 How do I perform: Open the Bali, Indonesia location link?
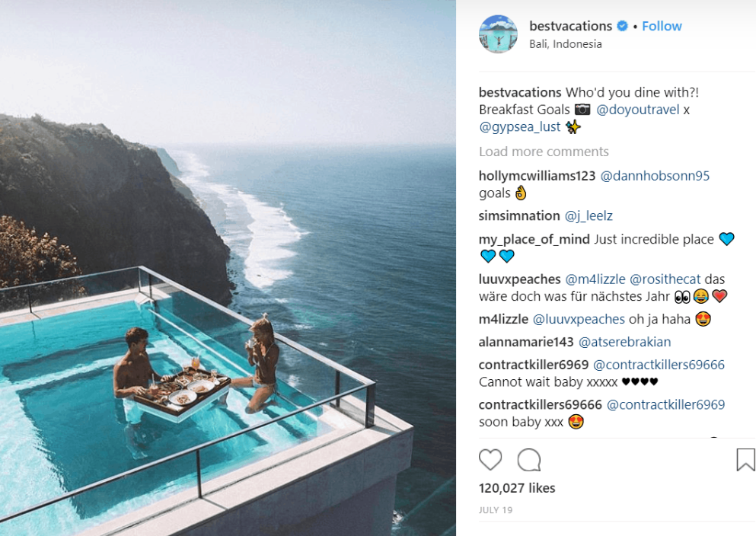566,44
